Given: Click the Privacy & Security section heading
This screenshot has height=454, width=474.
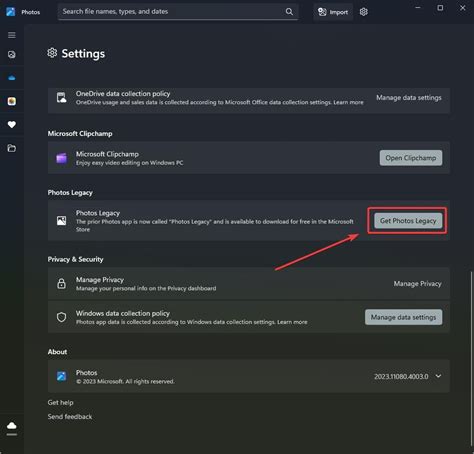Looking at the screenshot, I should 75,259.
